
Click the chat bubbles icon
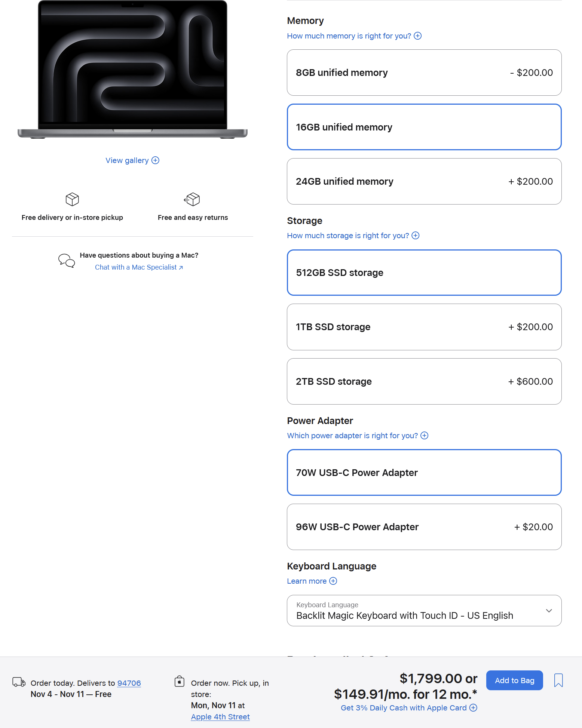pyautogui.click(x=67, y=261)
